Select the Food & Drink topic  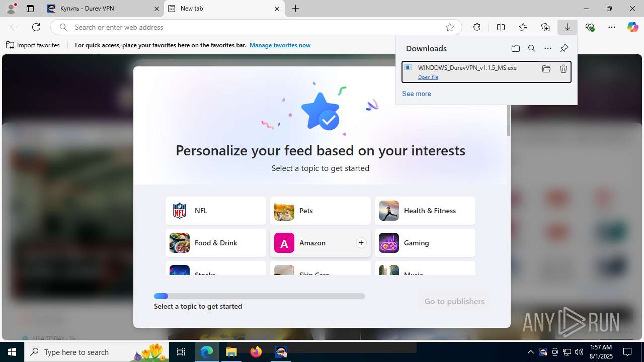[216, 243]
